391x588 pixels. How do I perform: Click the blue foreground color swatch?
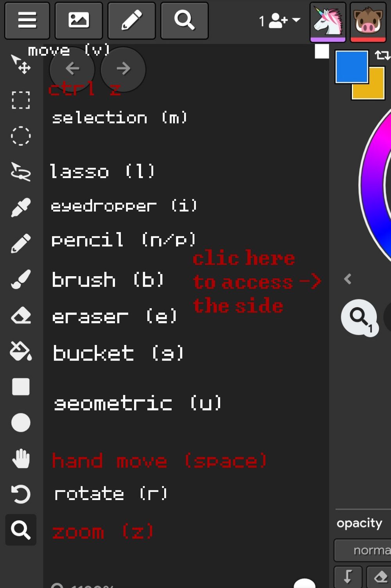coord(352,66)
